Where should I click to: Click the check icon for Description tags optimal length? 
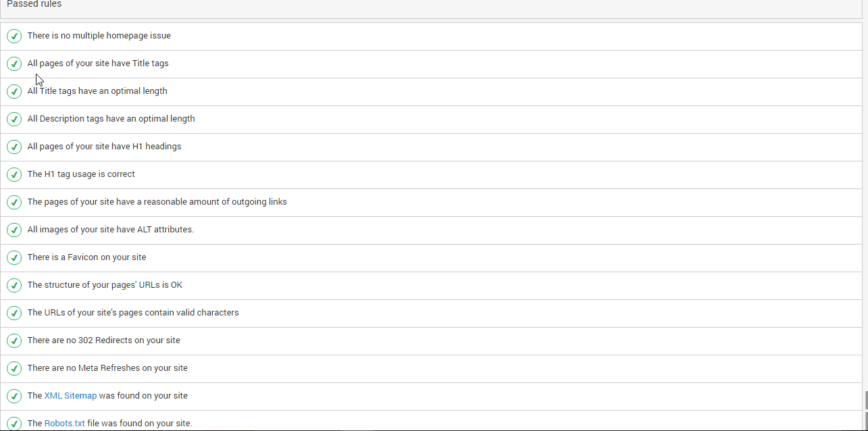pyautogui.click(x=14, y=119)
